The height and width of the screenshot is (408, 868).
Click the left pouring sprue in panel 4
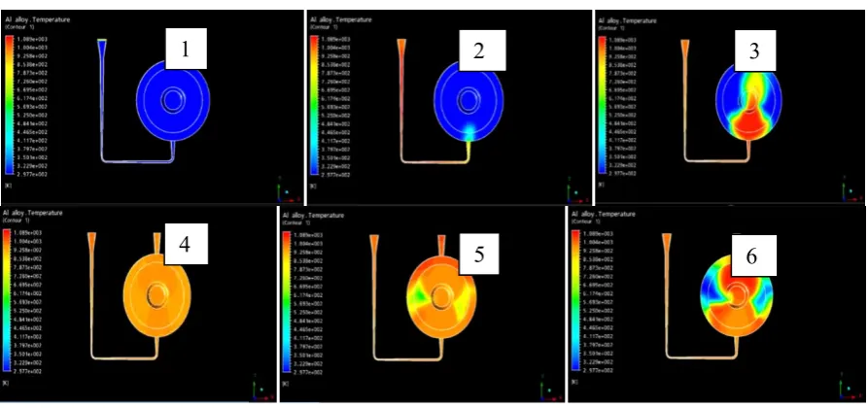click(x=92, y=243)
